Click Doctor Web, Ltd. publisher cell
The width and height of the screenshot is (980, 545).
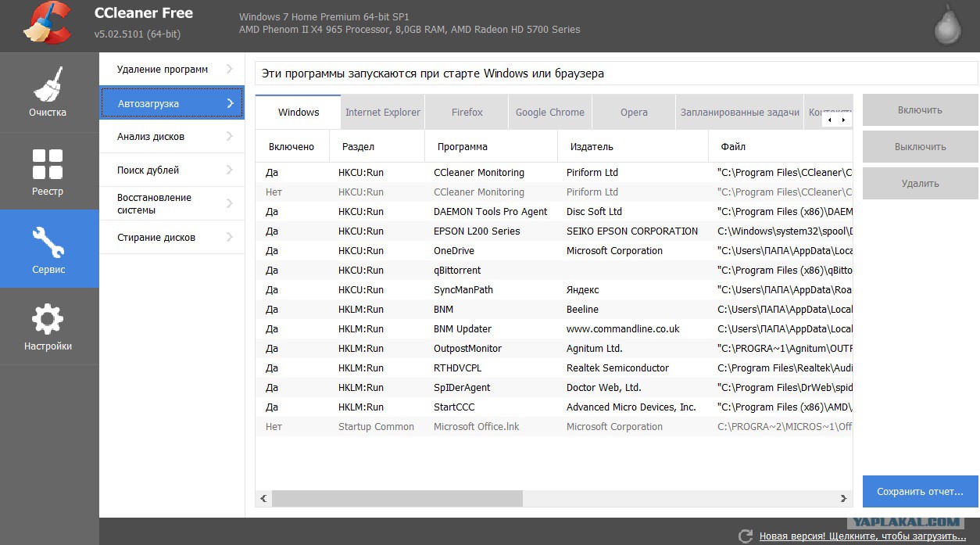tap(603, 388)
